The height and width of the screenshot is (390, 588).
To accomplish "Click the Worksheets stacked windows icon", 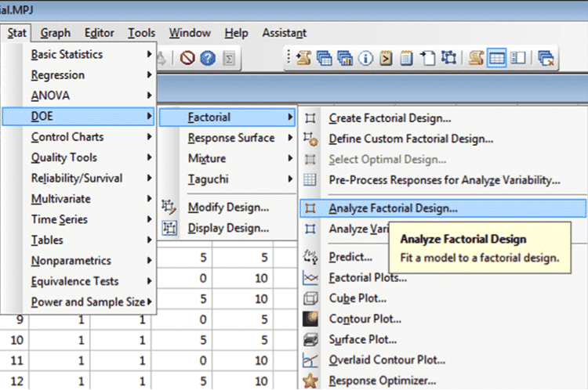I will tap(325, 59).
